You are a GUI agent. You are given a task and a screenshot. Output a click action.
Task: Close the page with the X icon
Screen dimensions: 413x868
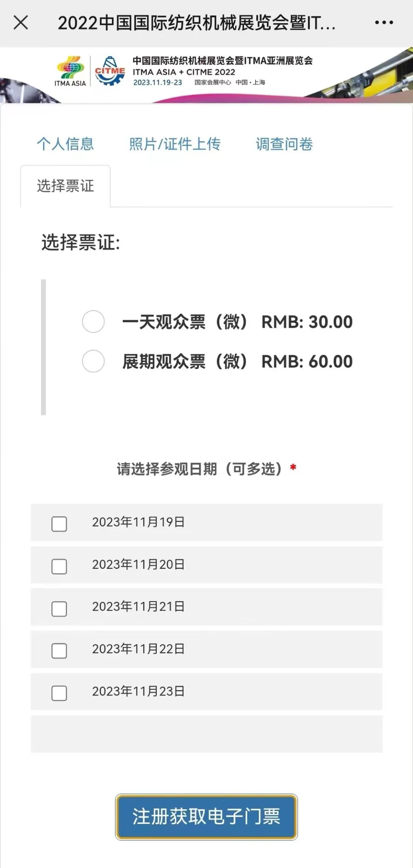coord(21,23)
